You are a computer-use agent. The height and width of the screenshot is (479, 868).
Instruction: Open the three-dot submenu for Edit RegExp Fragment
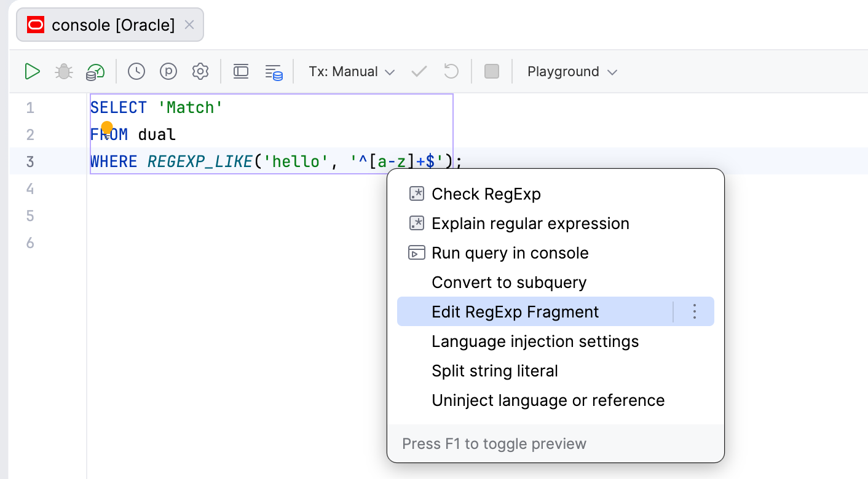pos(695,312)
